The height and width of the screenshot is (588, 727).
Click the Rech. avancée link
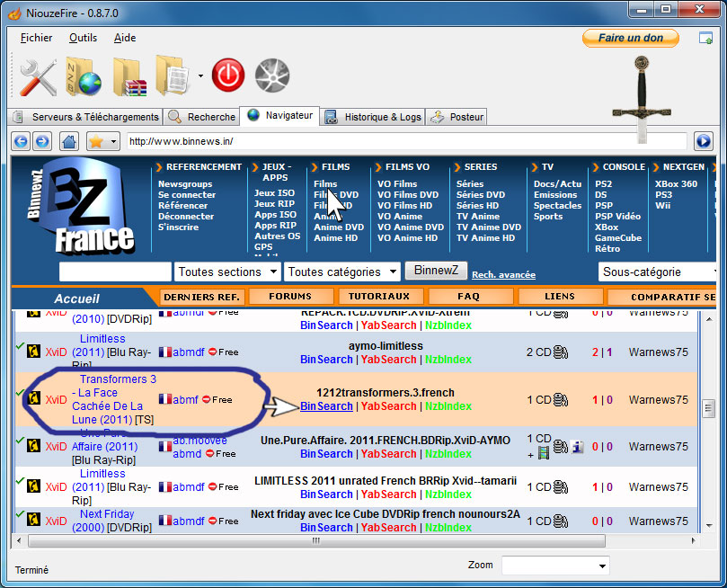tap(503, 275)
